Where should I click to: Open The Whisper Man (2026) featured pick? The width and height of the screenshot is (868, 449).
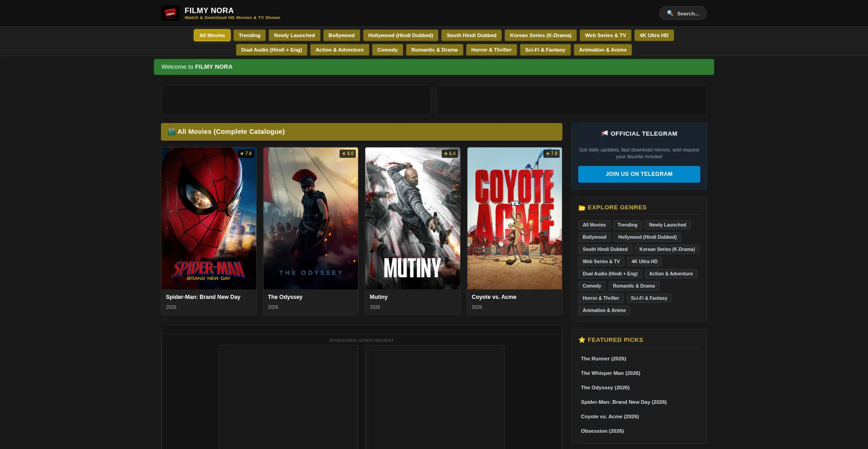tap(610, 373)
